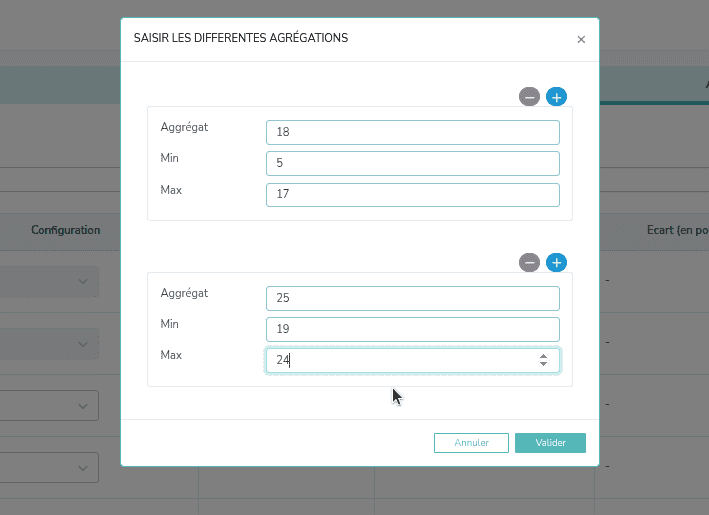
Task: Click the Aggrégat field containing 18
Action: coord(412,132)
